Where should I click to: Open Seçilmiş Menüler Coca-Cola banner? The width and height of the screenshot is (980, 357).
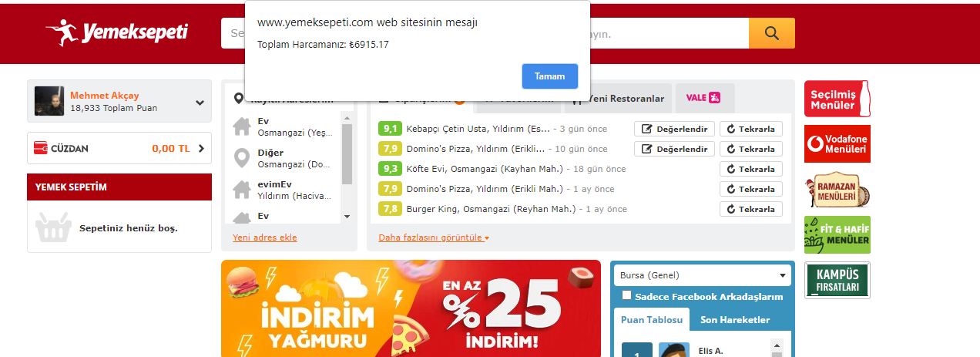click(837, 98)
